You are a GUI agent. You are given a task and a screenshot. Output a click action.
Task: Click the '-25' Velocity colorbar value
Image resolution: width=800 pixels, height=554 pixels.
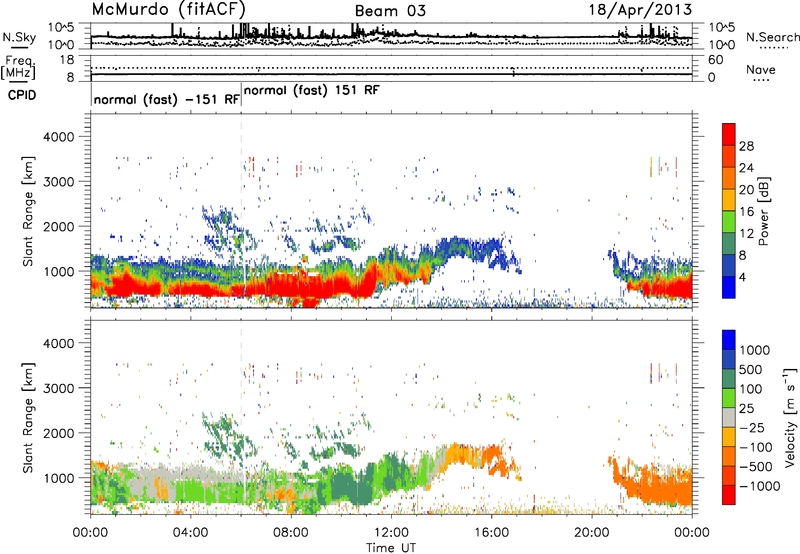click(752, 428)
